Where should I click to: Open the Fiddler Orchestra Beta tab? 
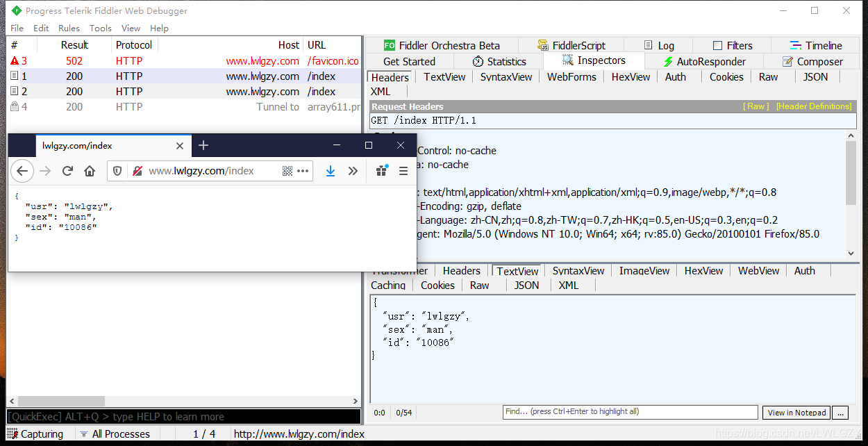point(441,45)
